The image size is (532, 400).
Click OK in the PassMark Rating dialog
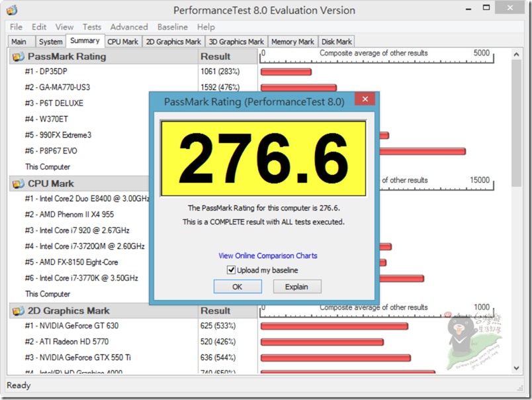tap(238, 287)
